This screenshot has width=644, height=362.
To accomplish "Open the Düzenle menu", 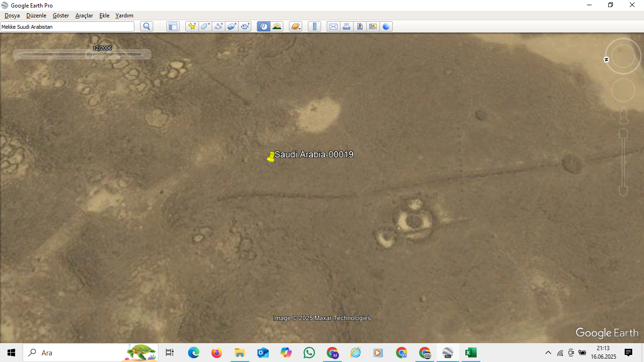I will 36,16.
